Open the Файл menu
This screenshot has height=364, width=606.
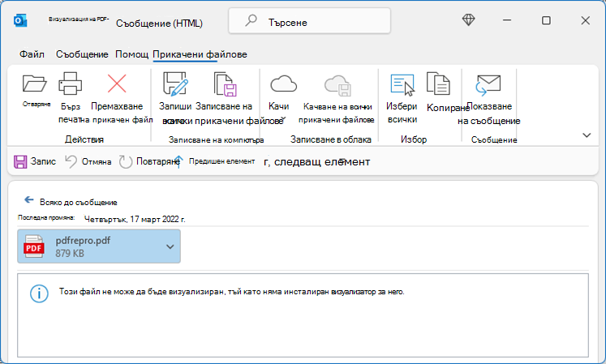(x=32, y=54)
